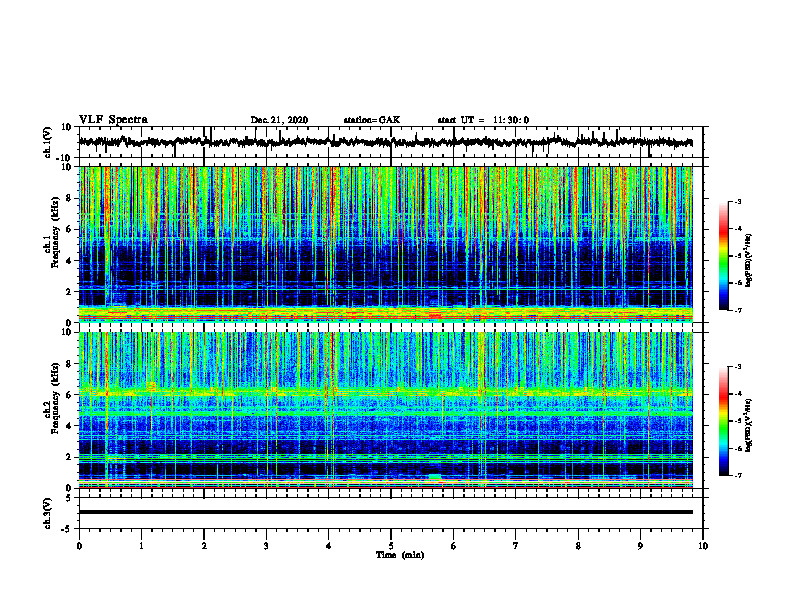Select the ch.1(V) waveform axis label
Viewport: 792px width, 612px height.
tap(48, 142)
